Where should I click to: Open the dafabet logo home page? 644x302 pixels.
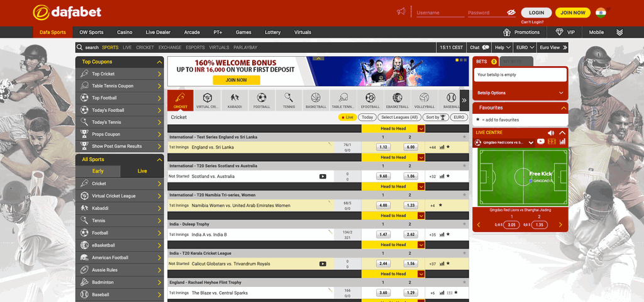click(67, 13)
